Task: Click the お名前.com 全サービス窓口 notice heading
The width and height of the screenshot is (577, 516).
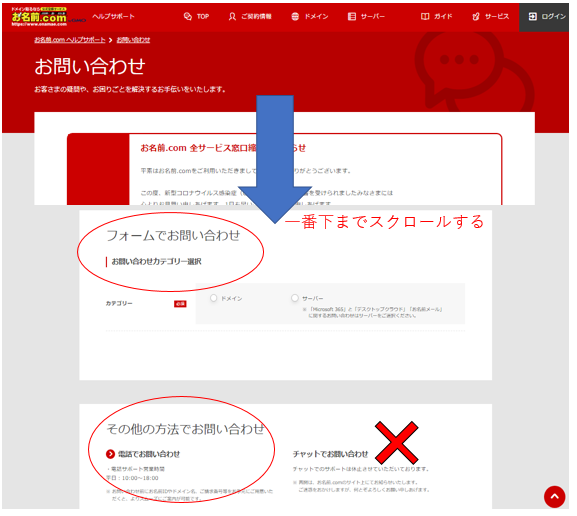Action: click(x=223, y=148)
